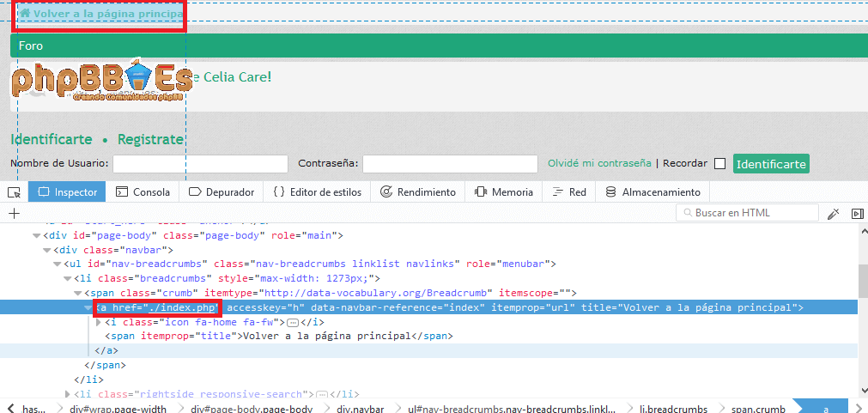Expand the li rightside responsive-search node
Image resolution: width=868 pixels, height=413 pixels.
[x=67, y=394]
